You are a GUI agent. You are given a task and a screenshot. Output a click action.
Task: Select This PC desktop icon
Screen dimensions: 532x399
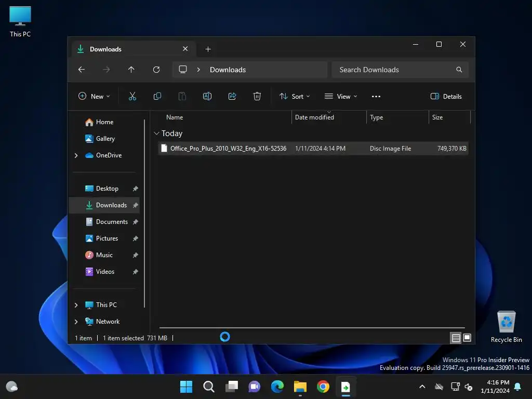point(20,22)
